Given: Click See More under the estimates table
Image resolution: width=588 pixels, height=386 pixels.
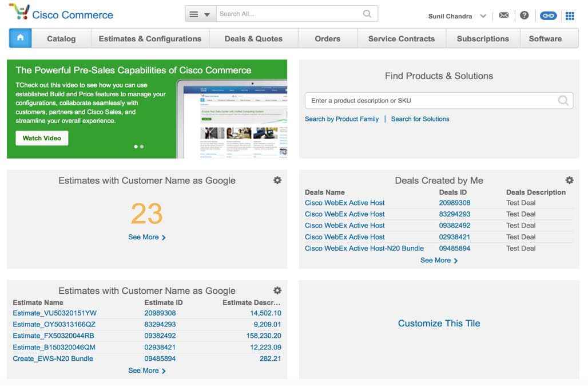Looking at the screenshot, I should point(147,371).
